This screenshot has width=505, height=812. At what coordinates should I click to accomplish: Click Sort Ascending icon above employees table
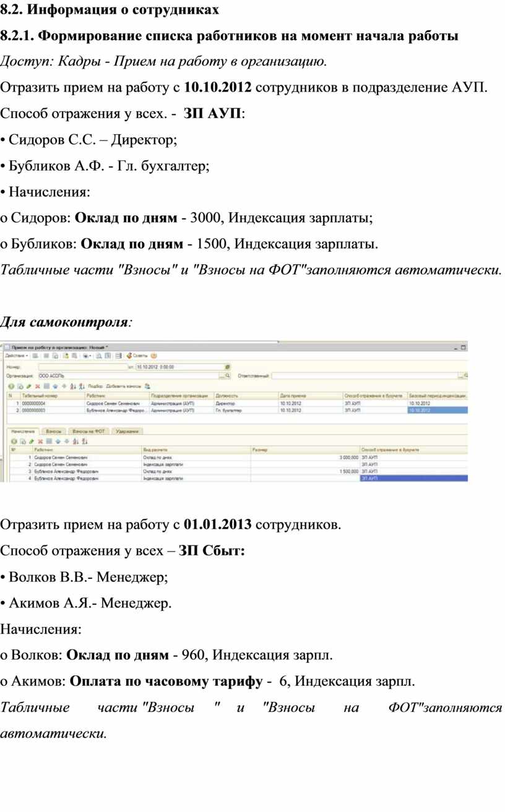click(73, 386)
